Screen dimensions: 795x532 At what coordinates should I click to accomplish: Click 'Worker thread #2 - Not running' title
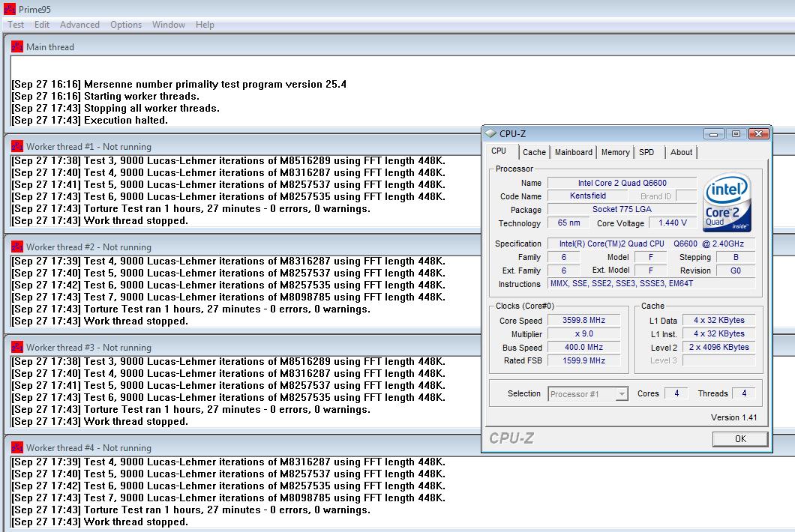[88, 247]
